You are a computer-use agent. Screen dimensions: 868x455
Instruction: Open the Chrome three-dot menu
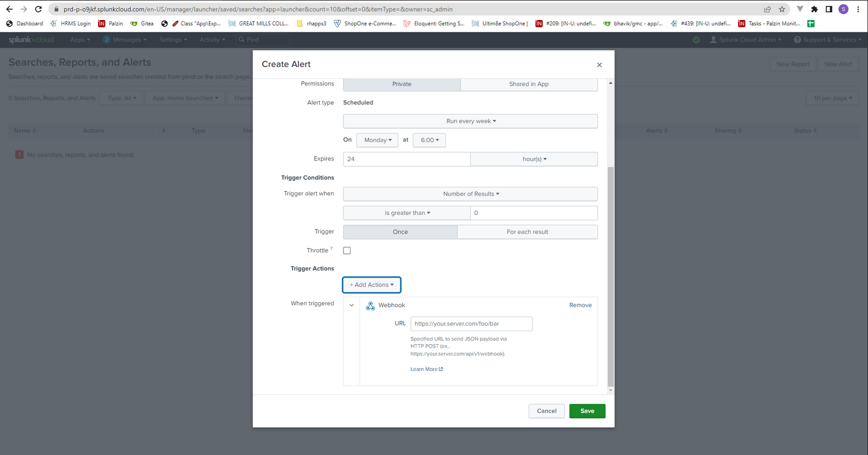click(x=858, y=9)
